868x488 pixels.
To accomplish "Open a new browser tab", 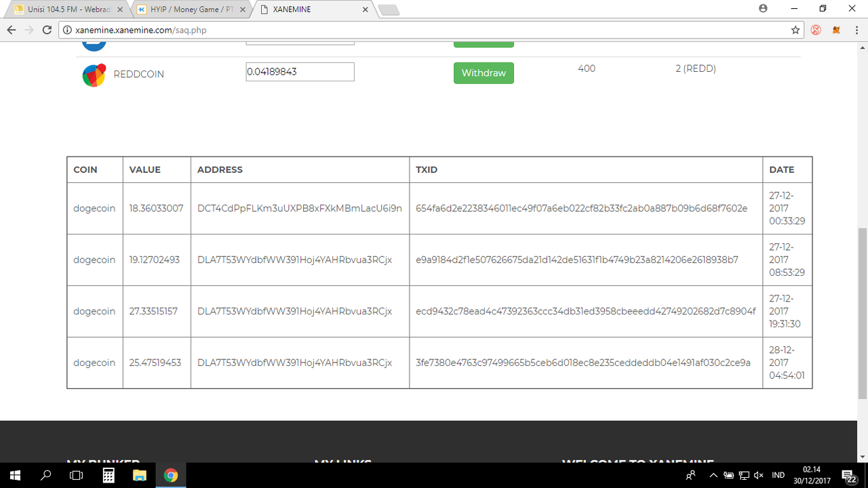I will (389, 9).
